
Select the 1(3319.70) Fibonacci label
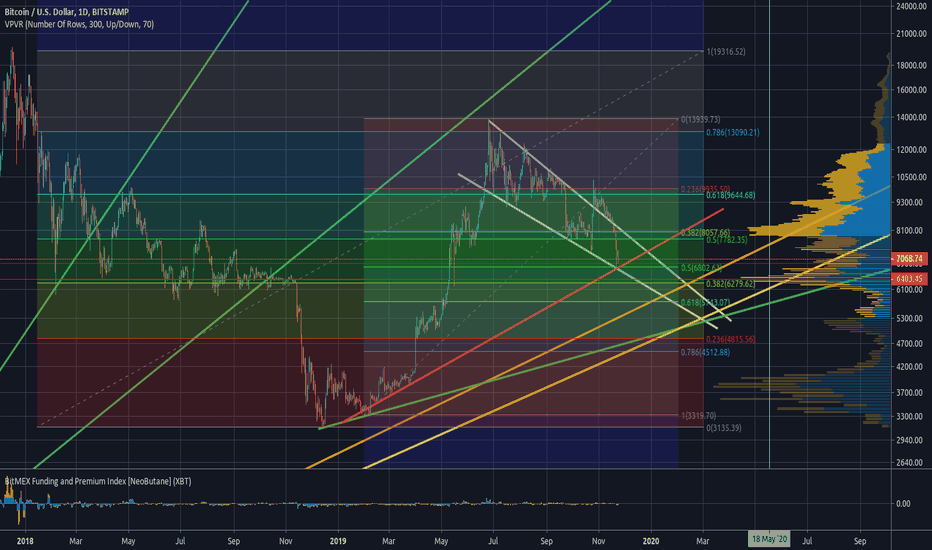click(x=698, y=416)
